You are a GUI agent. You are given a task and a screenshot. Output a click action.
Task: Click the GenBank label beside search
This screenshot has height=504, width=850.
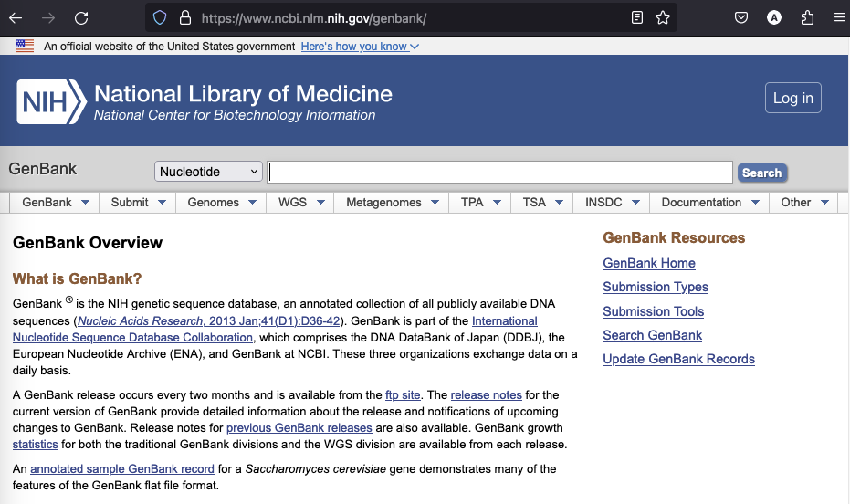click(43, 169)
